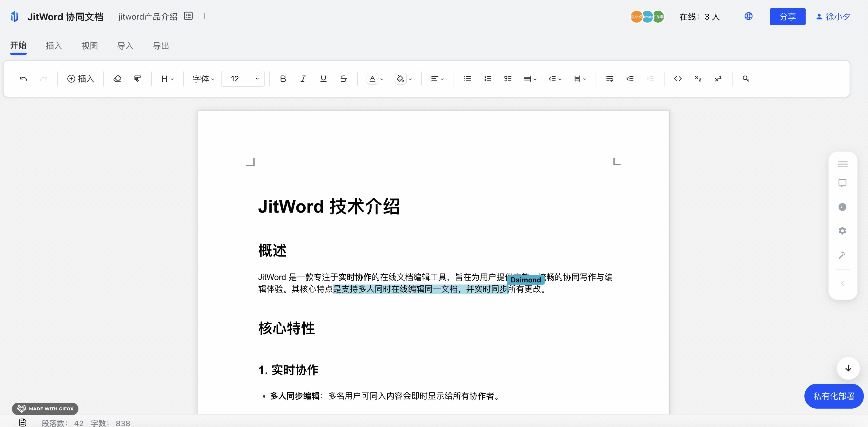
Task: Toggle strikethrough formatting
Action: click(343, 79)
